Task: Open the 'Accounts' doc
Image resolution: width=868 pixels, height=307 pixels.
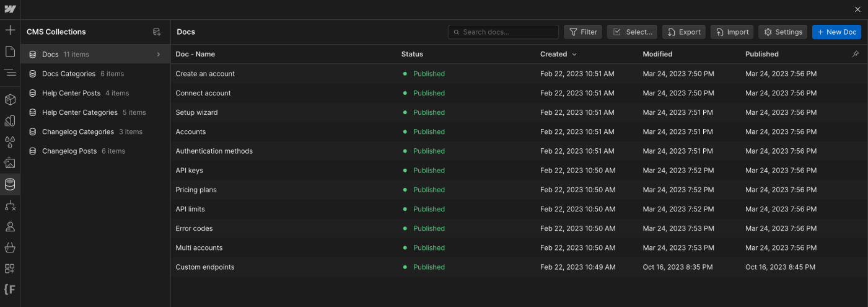Action: coord(190,131)
